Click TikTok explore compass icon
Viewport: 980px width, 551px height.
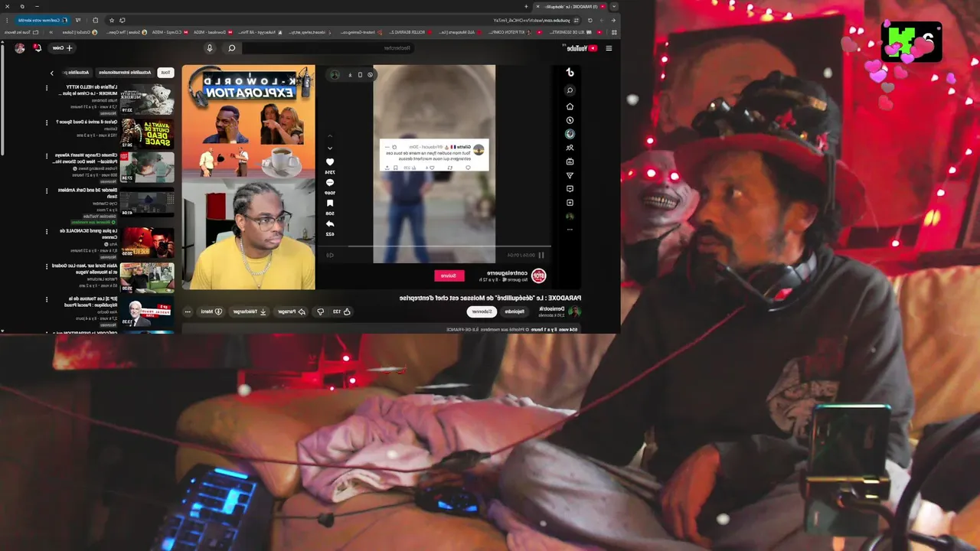coord(570,120)
